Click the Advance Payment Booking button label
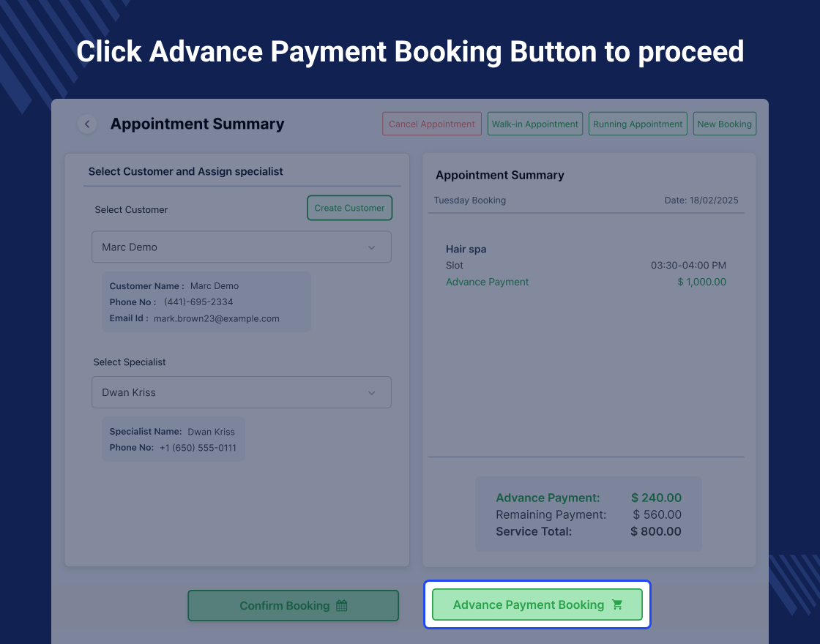This screenshot has height=644, width=820. point(528,604)
